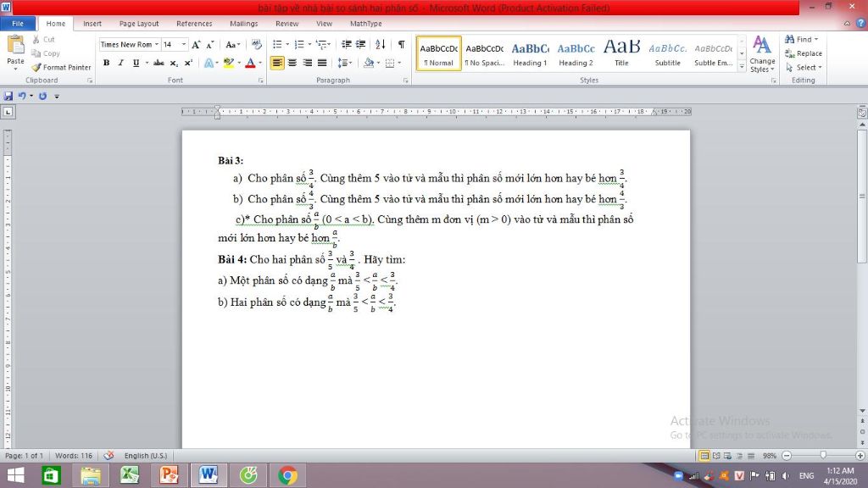
Task: Apply the Heading 2 style
Action: [x=576, y=53]
